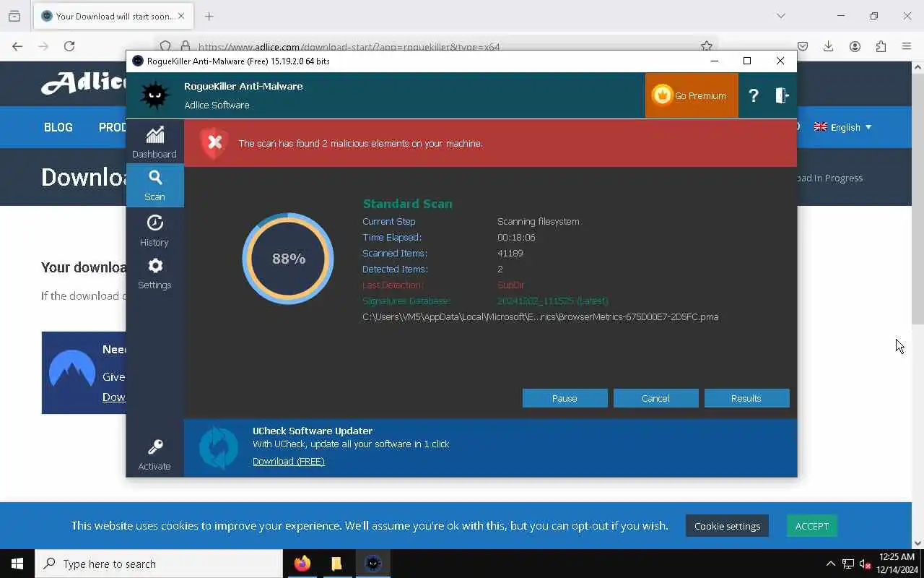Open Firefox recent browsing view icon

(14, 16)
